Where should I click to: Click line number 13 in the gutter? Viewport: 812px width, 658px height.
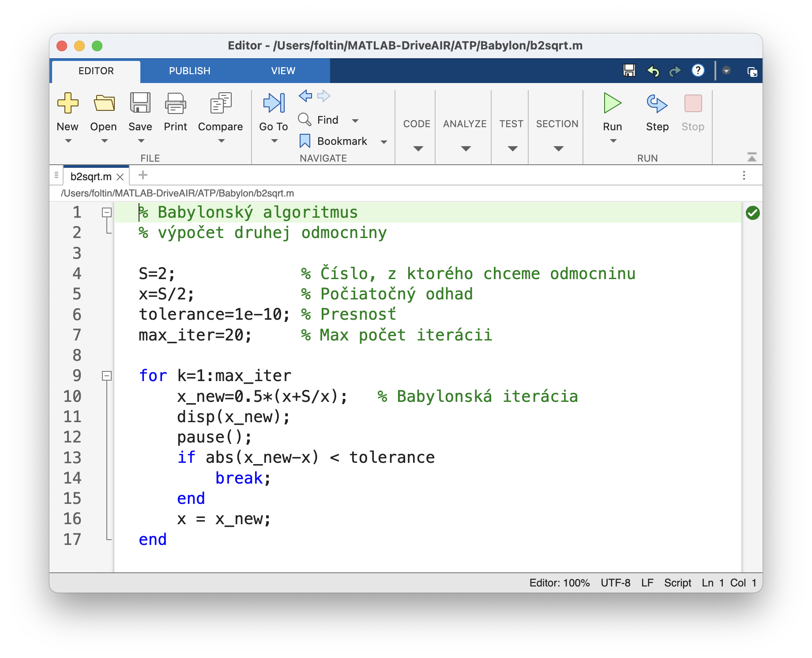[72, 458]
